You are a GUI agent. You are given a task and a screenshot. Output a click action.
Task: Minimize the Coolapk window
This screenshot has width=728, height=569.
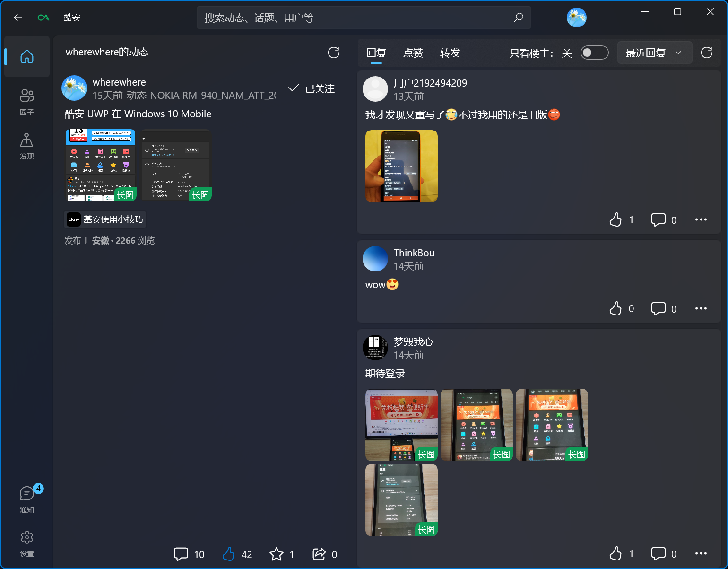point(645,12)
